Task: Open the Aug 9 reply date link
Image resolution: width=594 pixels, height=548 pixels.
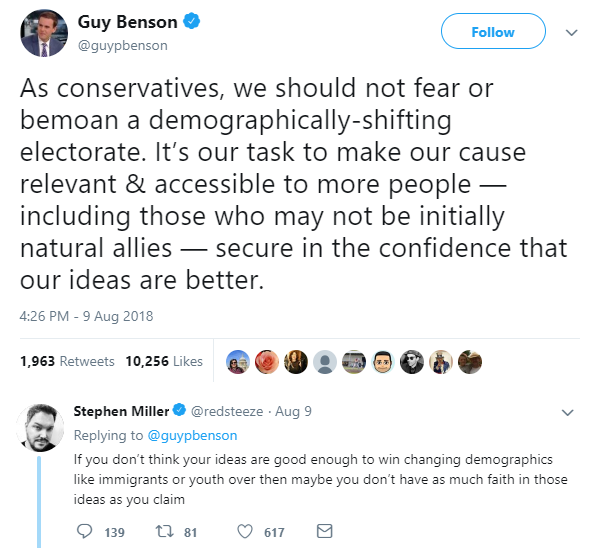Action: (293, 411)
